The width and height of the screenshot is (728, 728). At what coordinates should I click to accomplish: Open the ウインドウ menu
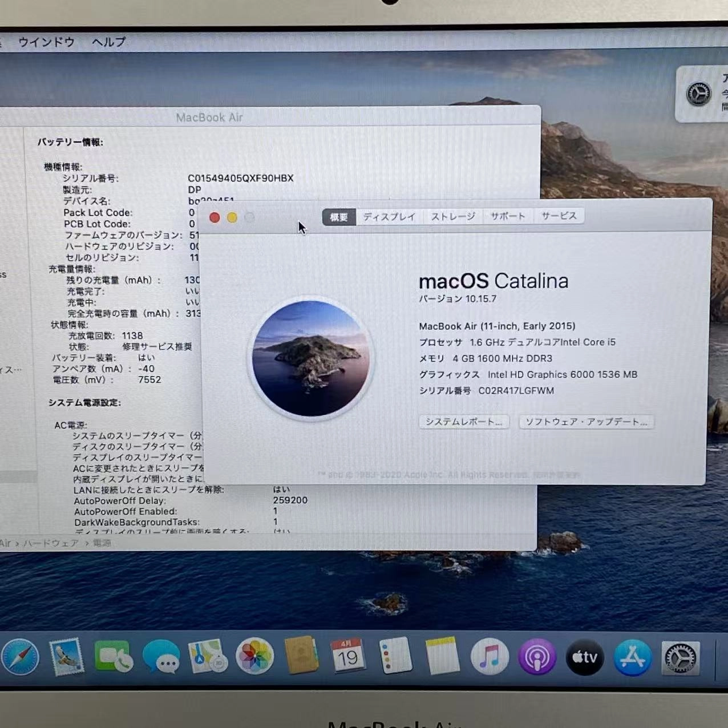(x=46, y=42)
